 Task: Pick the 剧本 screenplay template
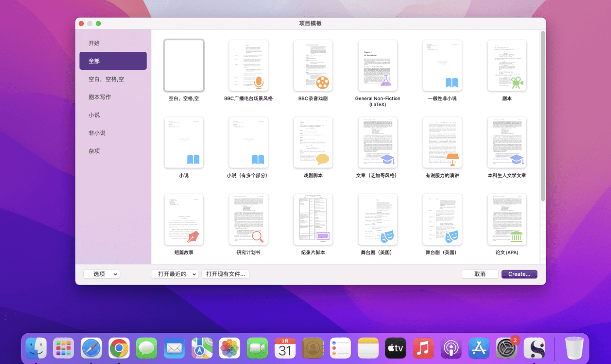(x=507, y=66)
